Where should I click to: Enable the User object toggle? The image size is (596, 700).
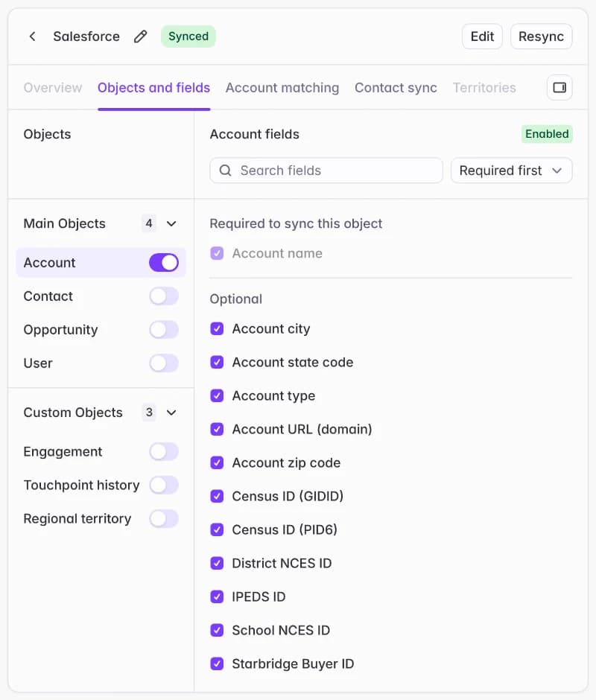pos(163,363)
